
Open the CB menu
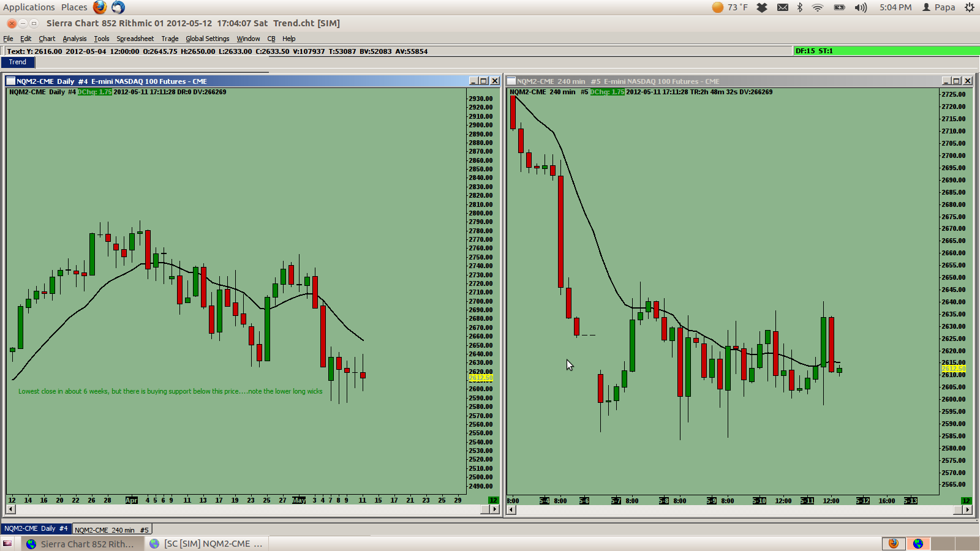point(271,39)
